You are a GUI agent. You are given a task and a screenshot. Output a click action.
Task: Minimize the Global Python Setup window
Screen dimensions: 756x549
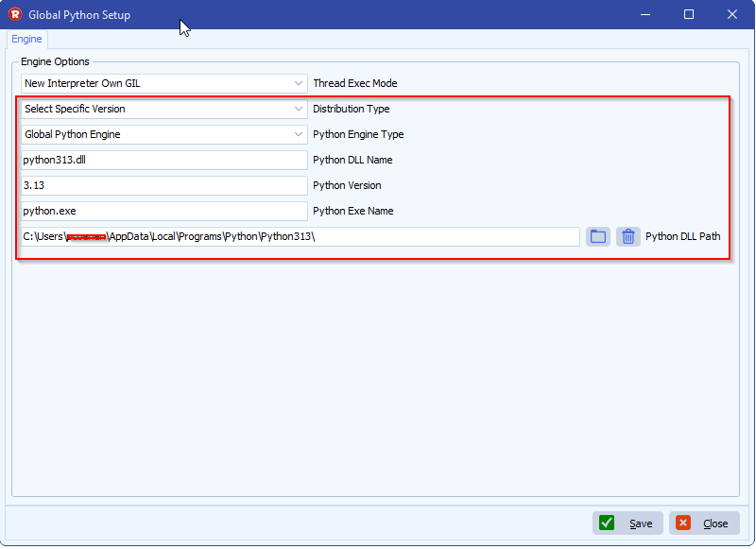pyautogui.click(x=645, y=14)
